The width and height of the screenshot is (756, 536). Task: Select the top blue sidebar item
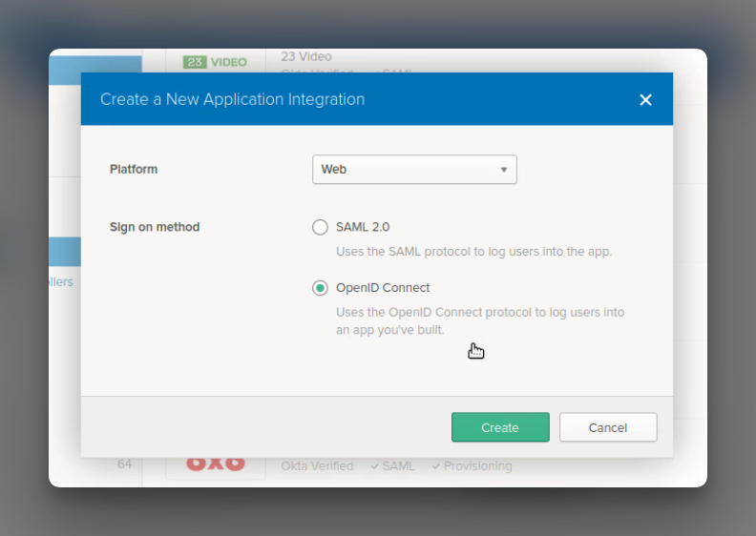click(95, 71)
